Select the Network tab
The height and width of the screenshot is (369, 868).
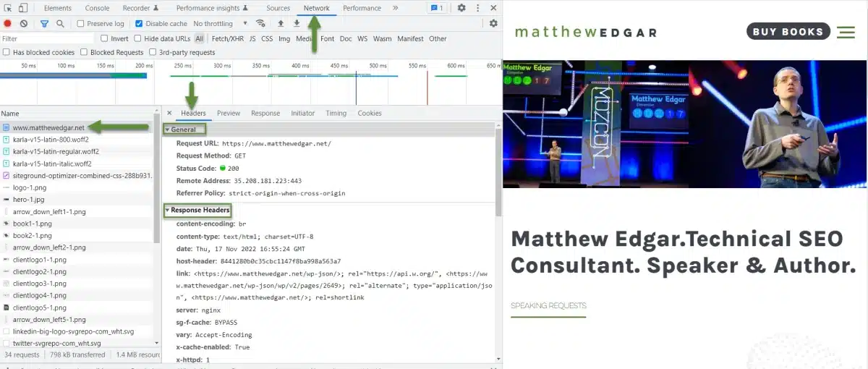317,8
